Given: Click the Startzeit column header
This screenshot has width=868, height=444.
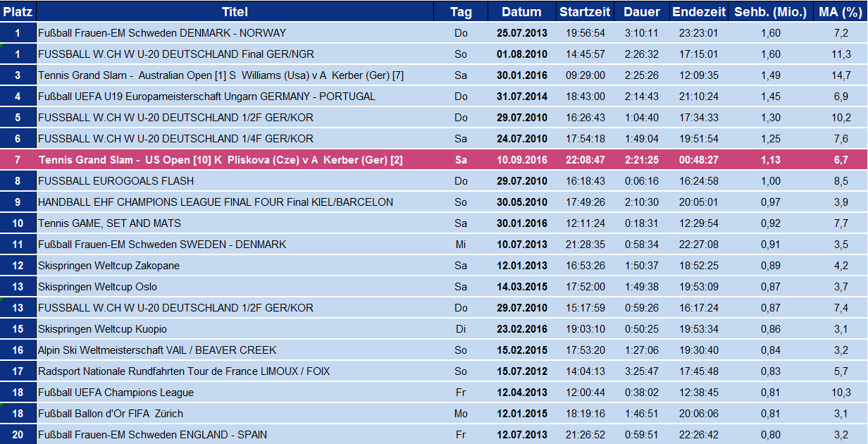Looking at the screenshot, I should 584,11.
